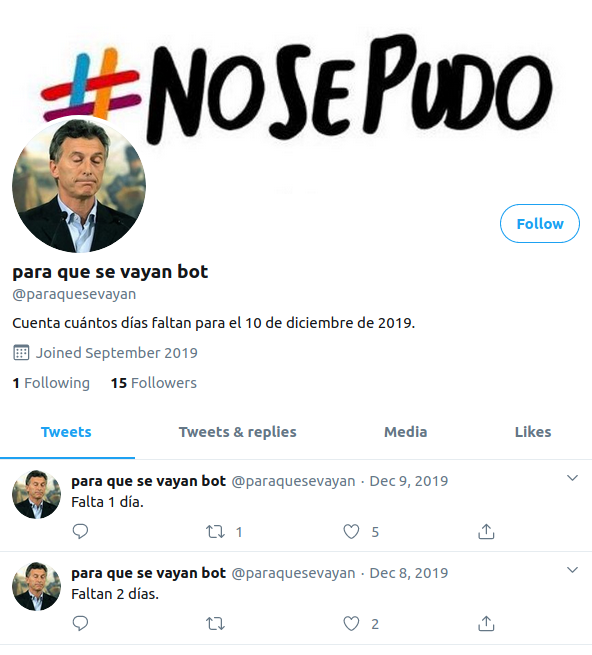Like the 'Faltan 2 días.' tweet
The height and width of the screenshot is (655, 592).
tap(351, 623)
